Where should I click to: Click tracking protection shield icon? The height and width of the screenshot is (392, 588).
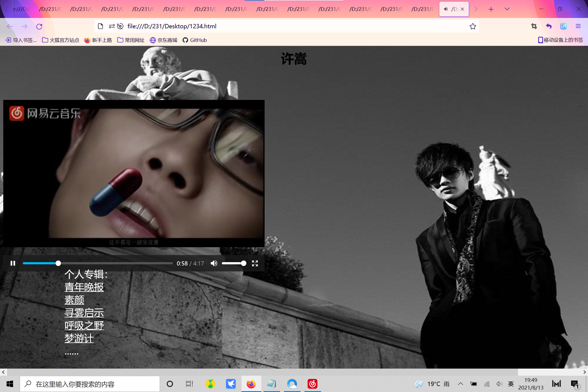120,26
